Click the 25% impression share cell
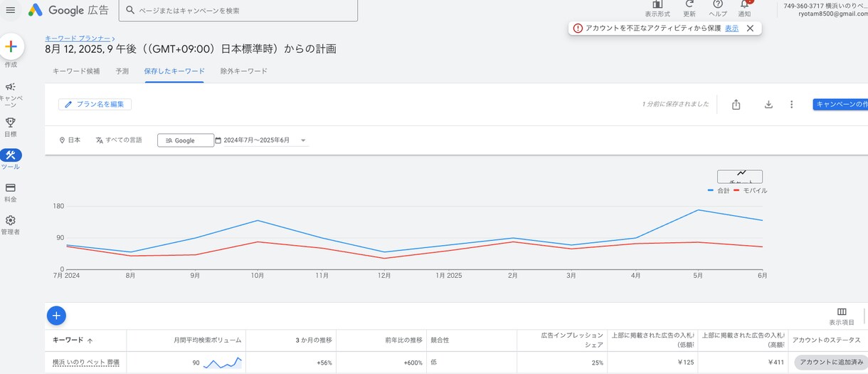The image size is (868, 374). [x=596, y=363]
